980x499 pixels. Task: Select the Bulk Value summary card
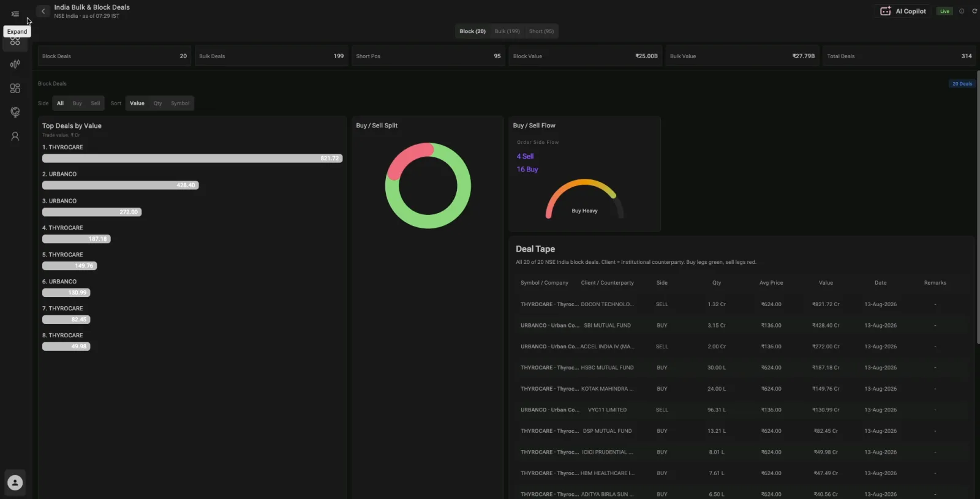click(x=742, y=56)
